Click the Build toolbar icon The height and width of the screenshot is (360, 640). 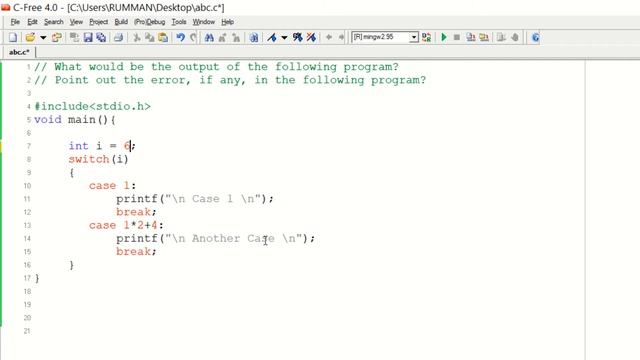[484, 38]
